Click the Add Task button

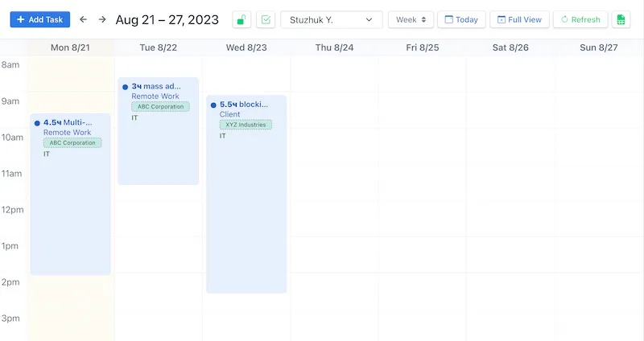40,19
